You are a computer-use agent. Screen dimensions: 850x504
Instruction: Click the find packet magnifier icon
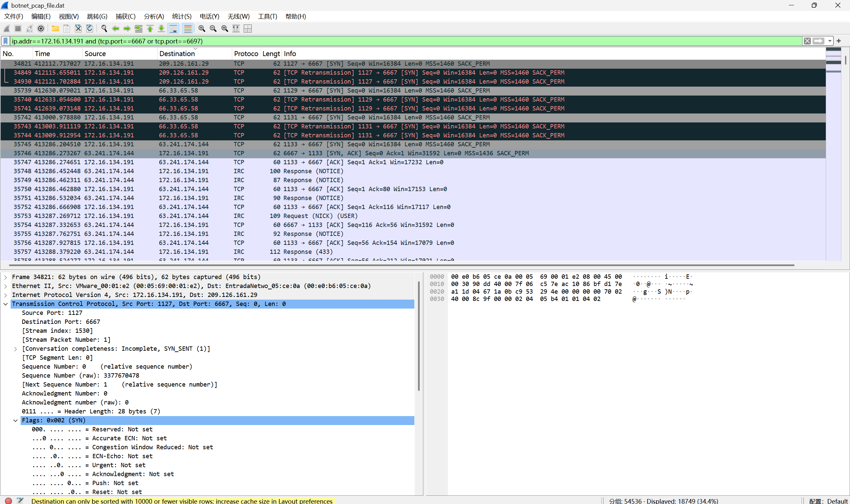pos(104,29)
